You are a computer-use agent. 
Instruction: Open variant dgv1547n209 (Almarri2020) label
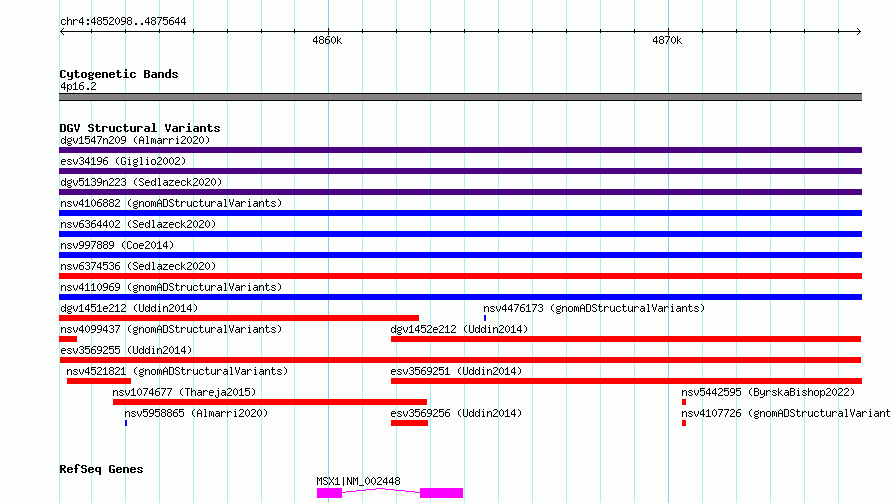[x=135, y=140]
